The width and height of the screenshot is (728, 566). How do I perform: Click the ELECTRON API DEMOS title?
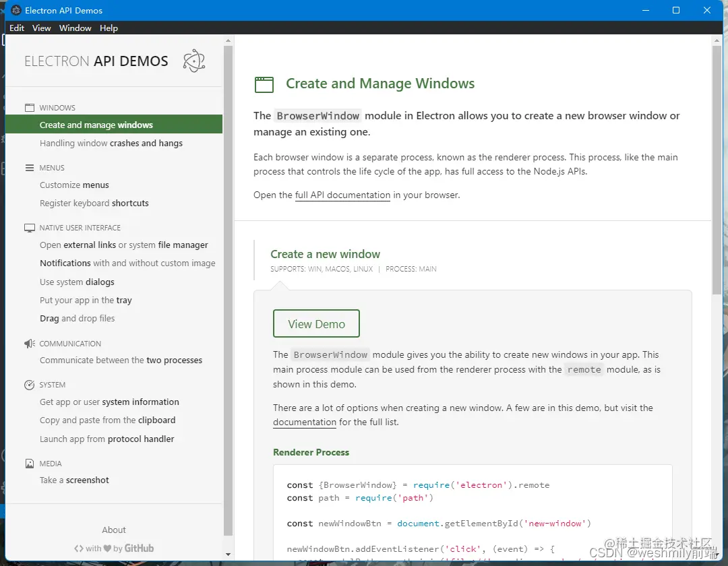pyautogui.click(x=96, y=61)
